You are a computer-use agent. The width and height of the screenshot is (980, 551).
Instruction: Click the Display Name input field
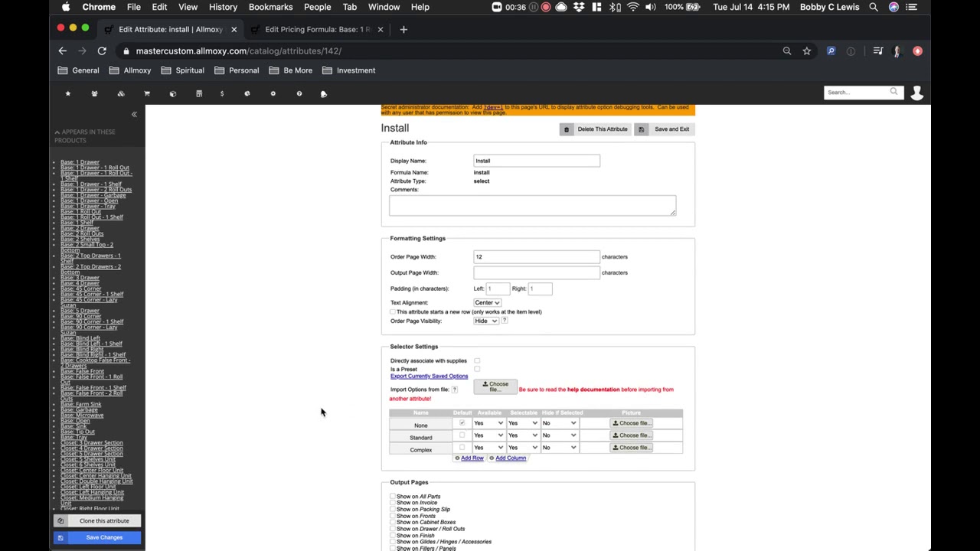click(536, 161)
